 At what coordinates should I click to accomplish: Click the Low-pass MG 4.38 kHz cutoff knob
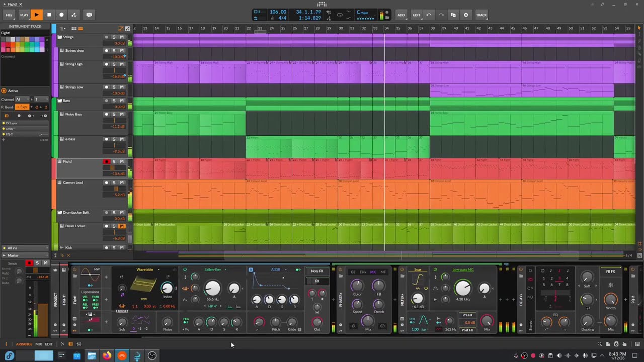pos(462,288)
